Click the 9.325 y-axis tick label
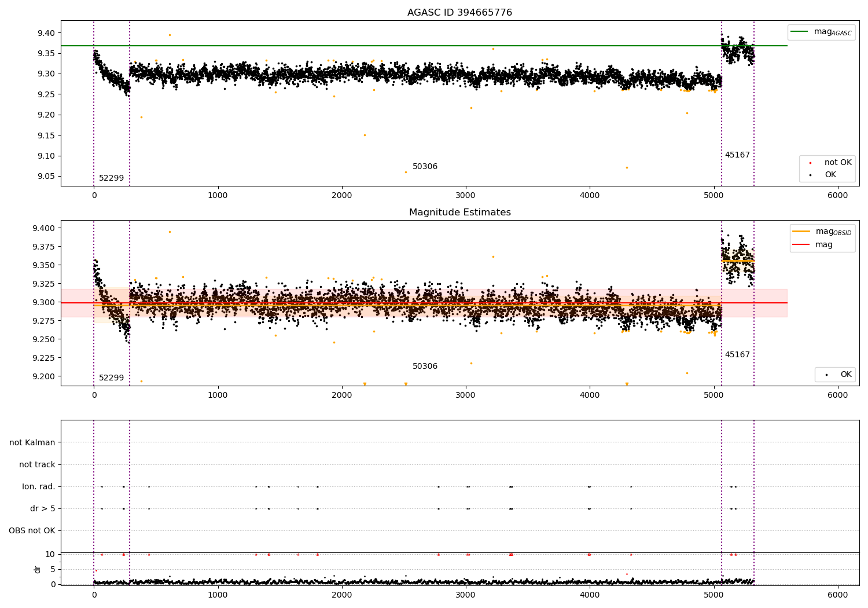This screenshot has width=868, height=608. pyautogui.click(x=44, y=284)
